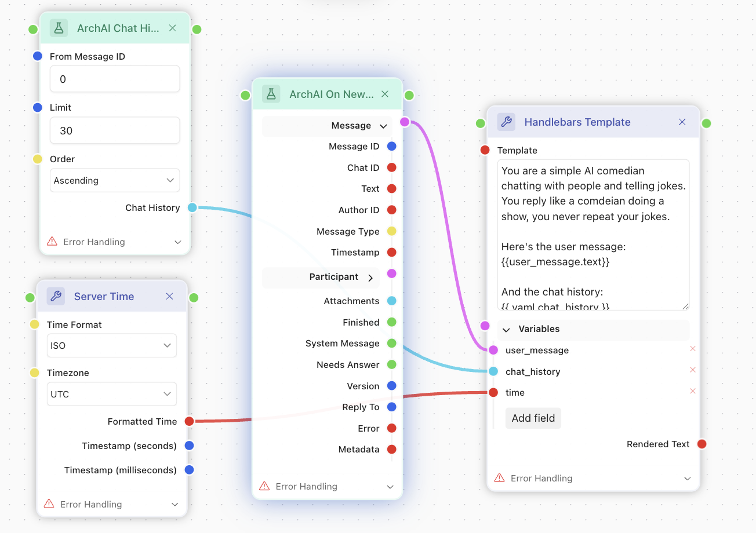
Task: Click the Limit input field showing 30
Action: click(x=114, y=131)
